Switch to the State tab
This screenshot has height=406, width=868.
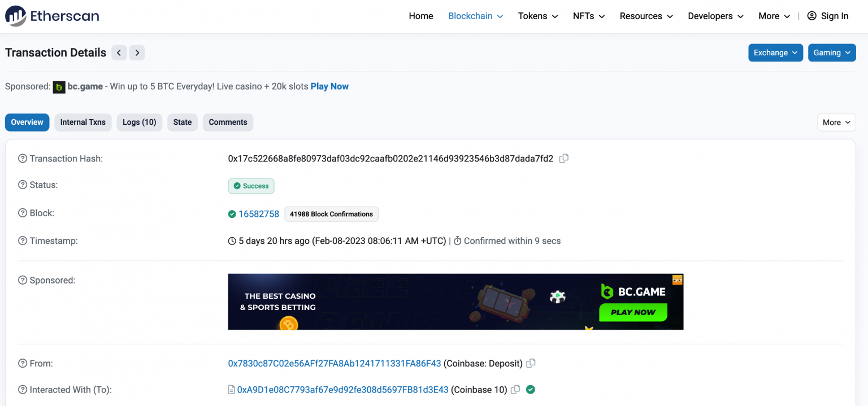183,123
